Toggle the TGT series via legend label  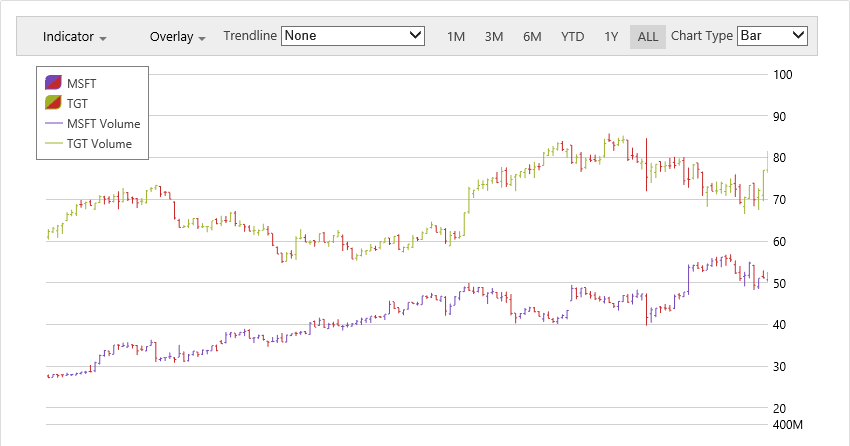[x=78, y=103]
